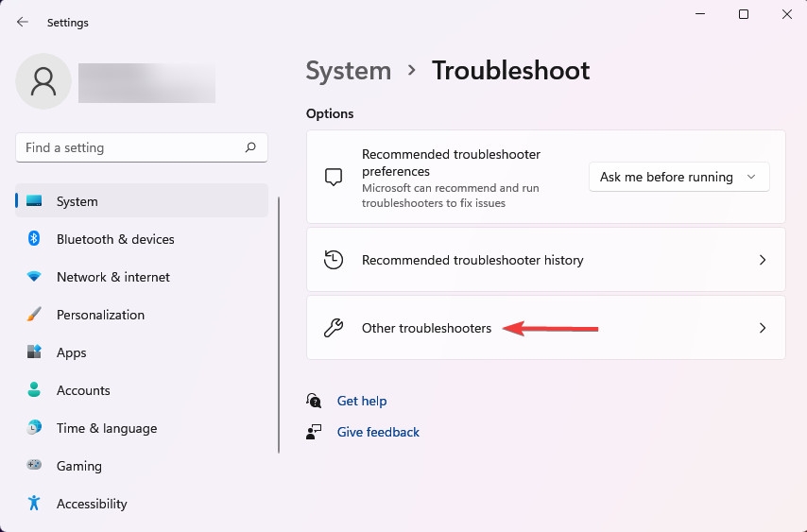Image resolution: width=807 pixels, height=532 pixels.
Task: Maximize the Settings window
Action: [x=744, y=14]
